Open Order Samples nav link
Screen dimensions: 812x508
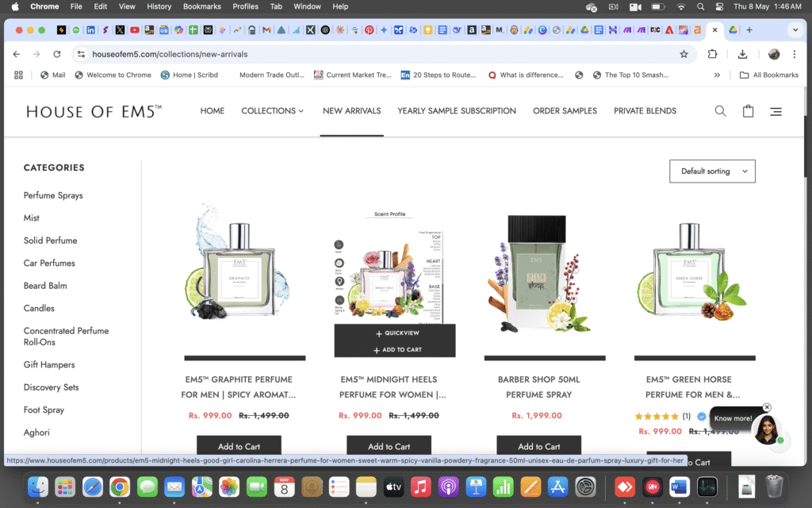tap(565, 111)
